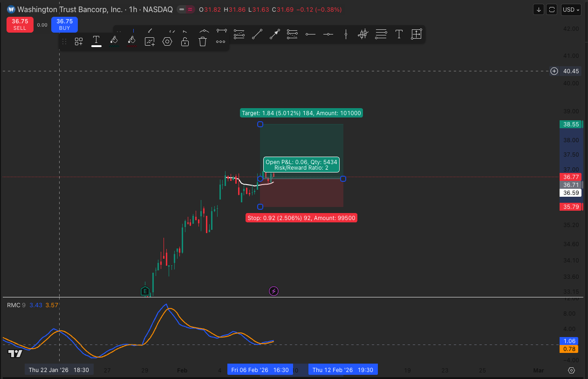Click the 0.78 orange indicator value tag
Screen dimensions: 588x379
[570, 349]
